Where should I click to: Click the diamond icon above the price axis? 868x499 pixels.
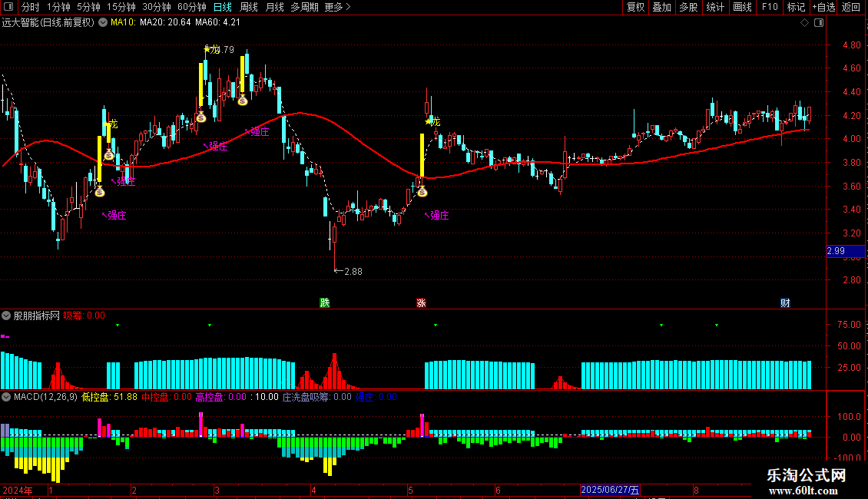point(805,23)
